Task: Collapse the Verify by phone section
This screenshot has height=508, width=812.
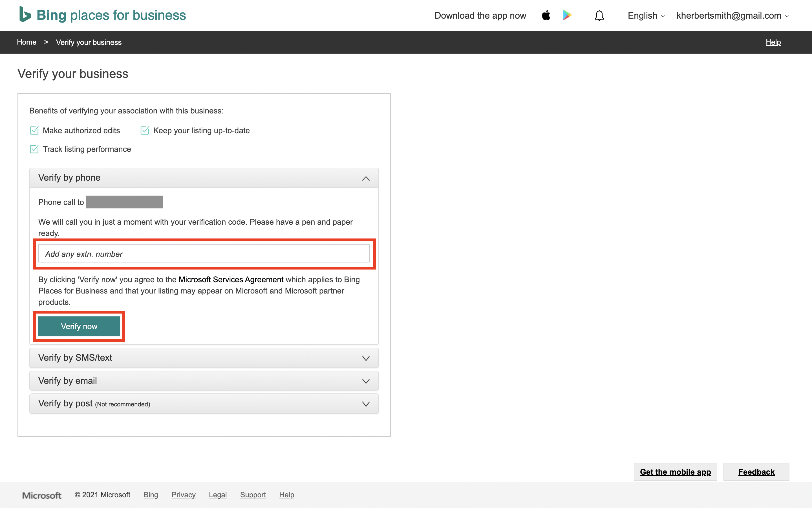Action: click(204, 178)
